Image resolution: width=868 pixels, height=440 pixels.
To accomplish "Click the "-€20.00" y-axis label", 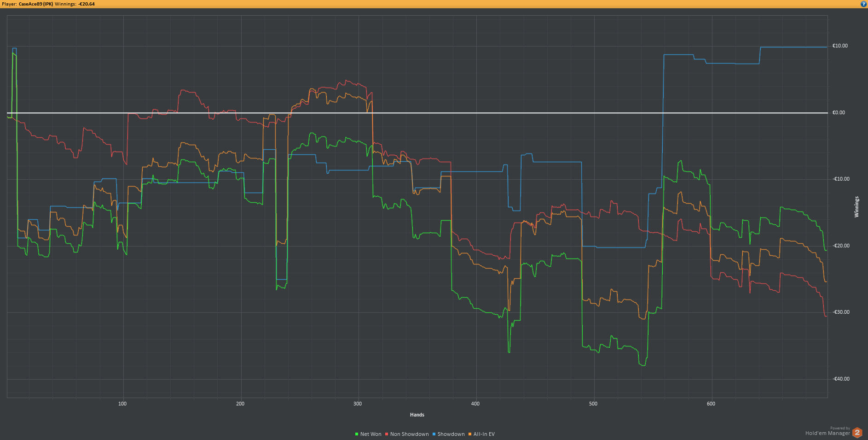I will pos(841,246).
